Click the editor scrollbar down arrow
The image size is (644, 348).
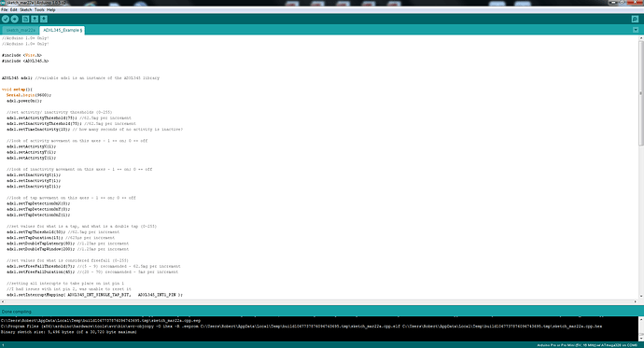640,296
